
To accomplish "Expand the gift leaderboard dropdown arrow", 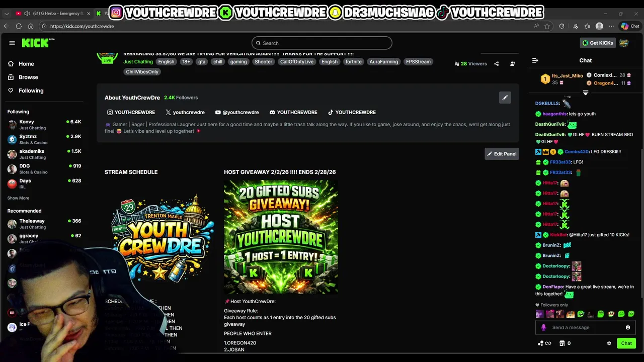I will tap(586, 93).
